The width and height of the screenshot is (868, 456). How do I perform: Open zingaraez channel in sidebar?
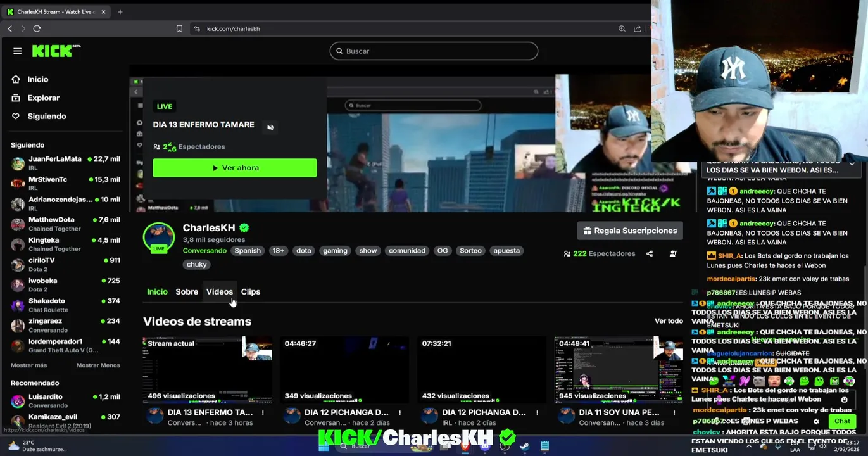pyautogui.click(x=65, y=325)
